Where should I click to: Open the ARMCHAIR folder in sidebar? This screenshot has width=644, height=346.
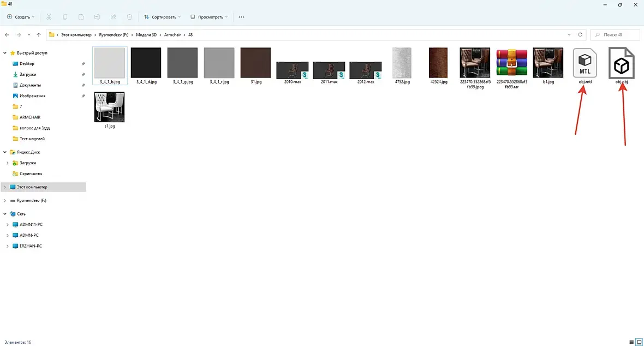pyautogui.click(x=30, y=117)
